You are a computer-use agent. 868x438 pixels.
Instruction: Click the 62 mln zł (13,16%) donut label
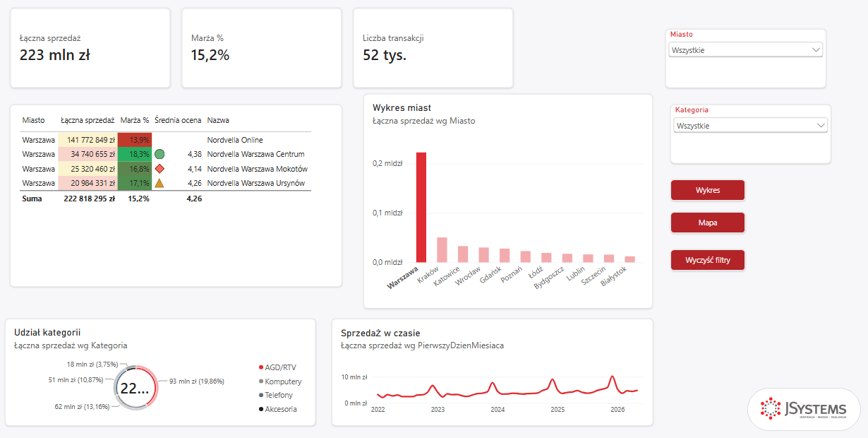83,406
